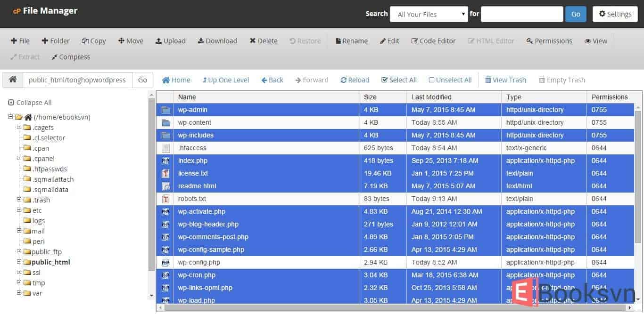
Task: Collapse All tree folders
Action: pos(30,103)
